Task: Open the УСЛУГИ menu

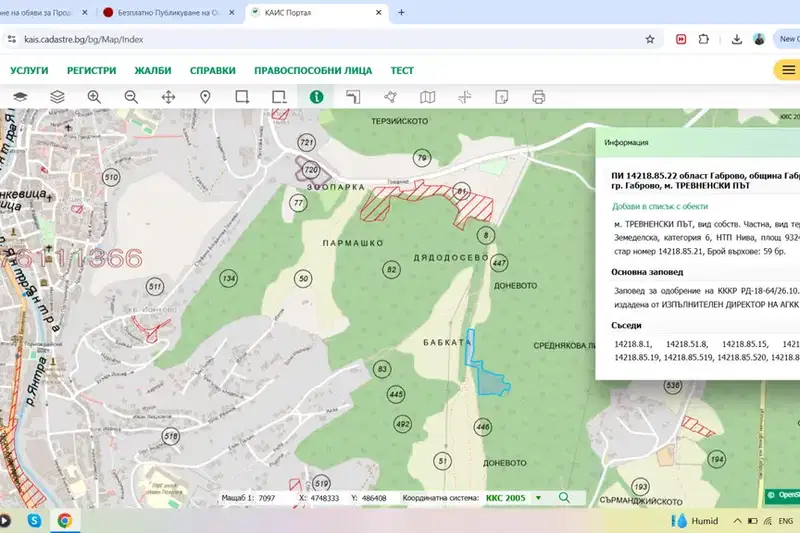Action: click(x=29, y=70)
